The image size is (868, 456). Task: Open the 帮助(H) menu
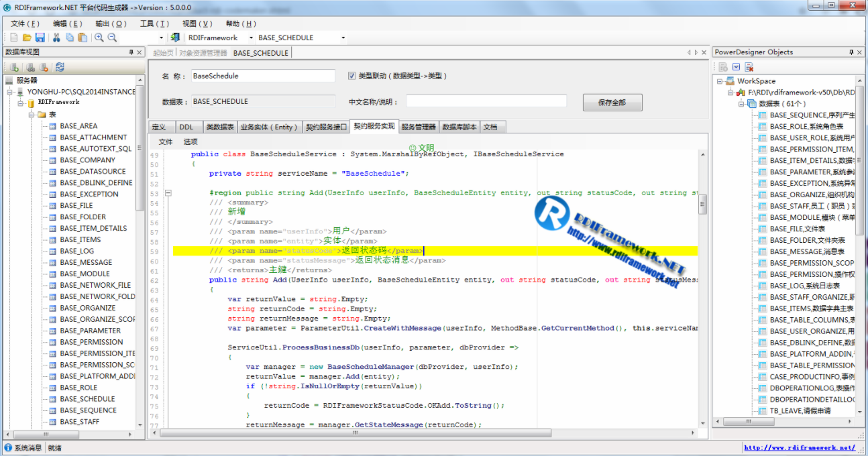coord(241,23)
